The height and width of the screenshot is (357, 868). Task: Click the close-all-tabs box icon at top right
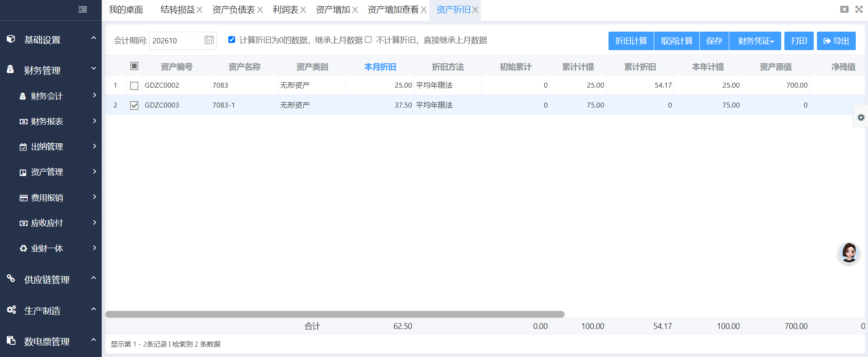tap(844, 9)
